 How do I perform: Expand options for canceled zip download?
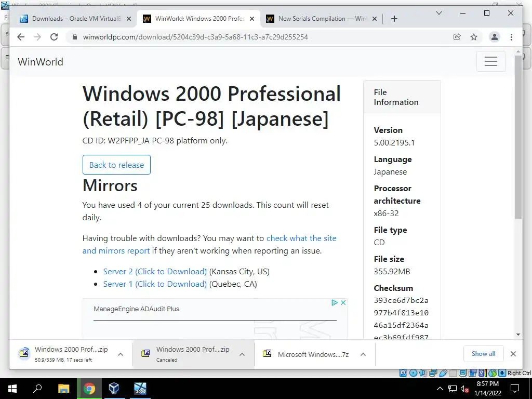(x=242, y=354)
